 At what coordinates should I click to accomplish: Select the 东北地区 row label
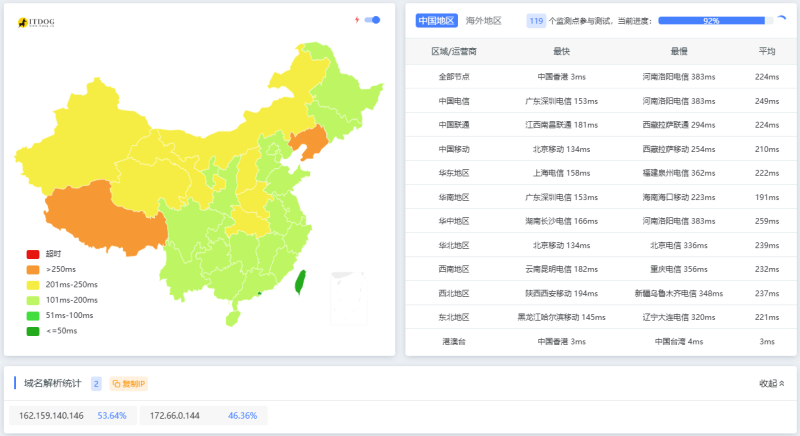coord(454,317)
